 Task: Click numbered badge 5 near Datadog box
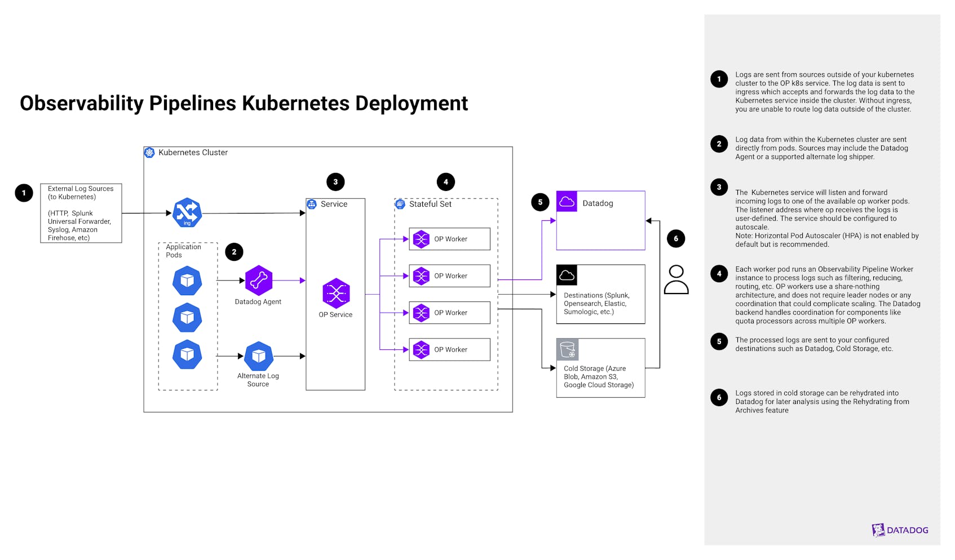click(540, 202)
